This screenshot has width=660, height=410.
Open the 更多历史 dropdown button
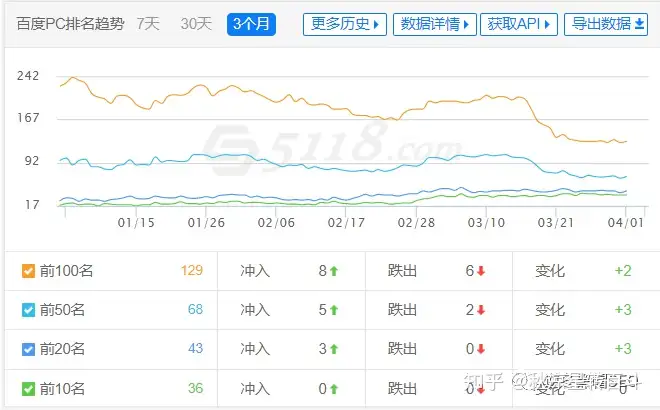coord(345,24)
